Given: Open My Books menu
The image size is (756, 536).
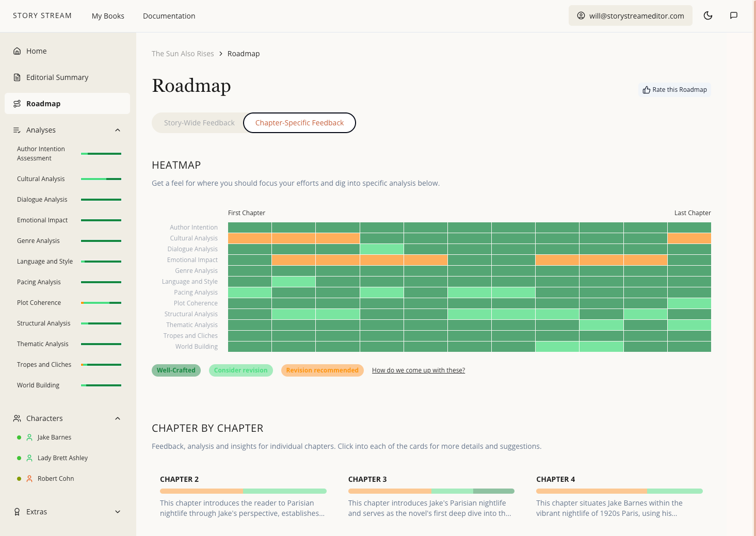Looking at the screenshot, I should click(108, 16).
